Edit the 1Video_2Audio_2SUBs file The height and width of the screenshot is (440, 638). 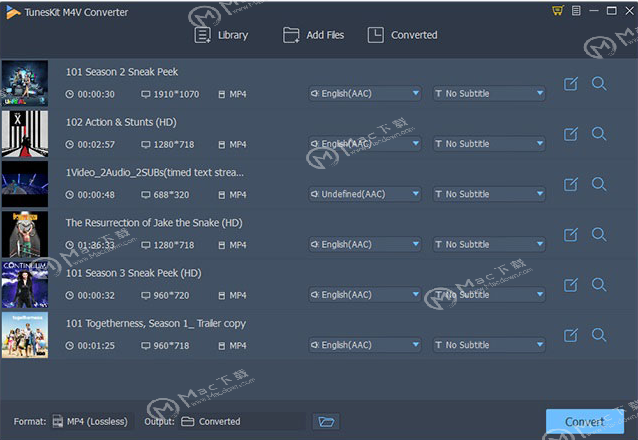(570, 184)
